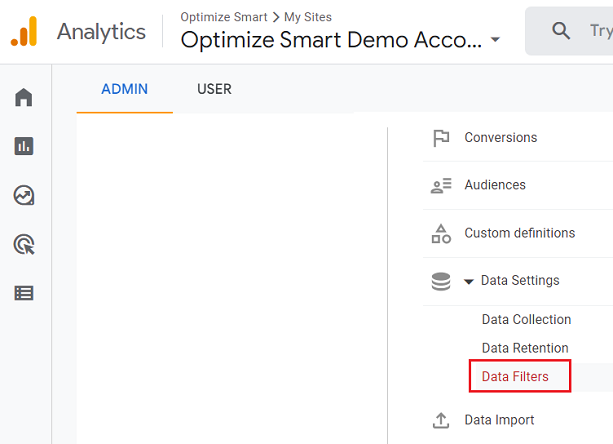Open the Home sidebar icon

pos(24,97)
